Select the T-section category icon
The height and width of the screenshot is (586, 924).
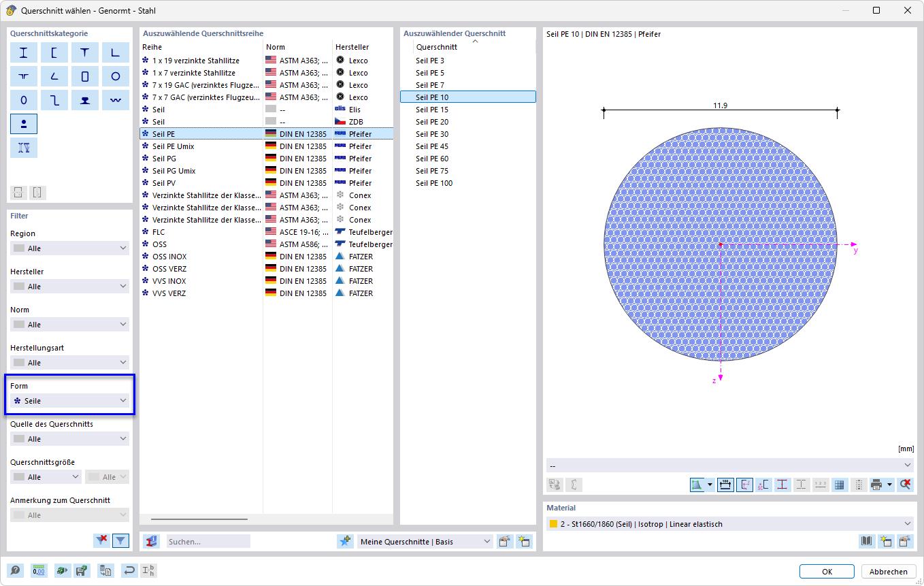[x=85, y=52]
